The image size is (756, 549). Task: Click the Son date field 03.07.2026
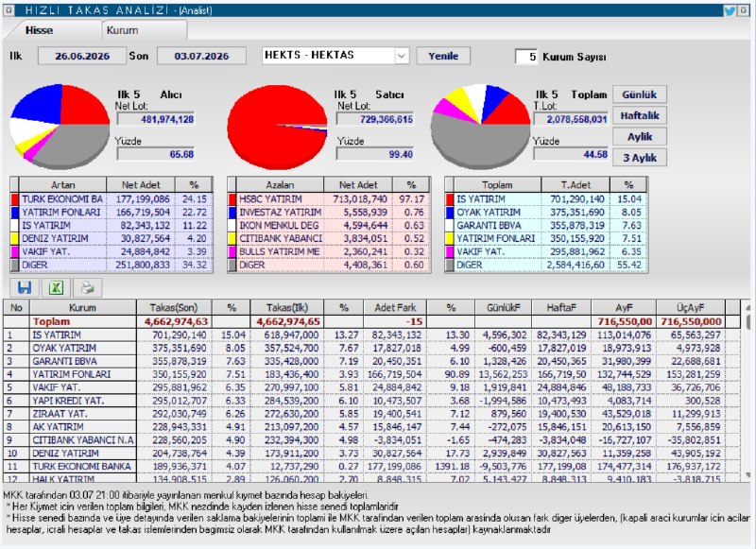coord(201,56)
